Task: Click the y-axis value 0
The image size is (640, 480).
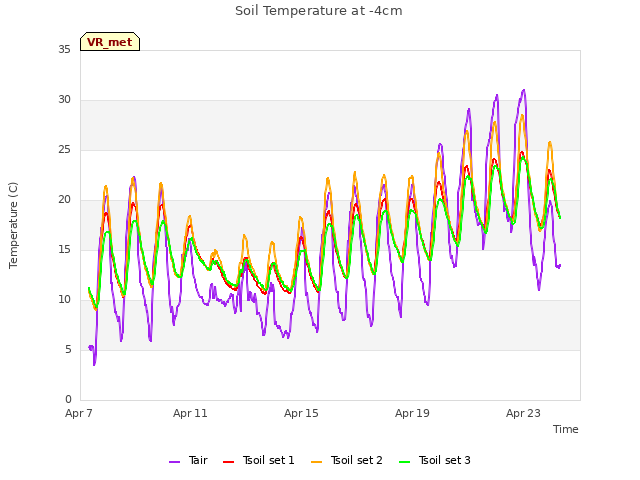Action: 68,400
